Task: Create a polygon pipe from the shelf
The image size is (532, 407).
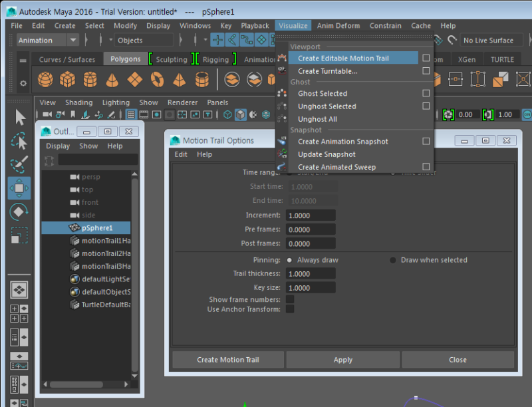Action: coord(202,79)
